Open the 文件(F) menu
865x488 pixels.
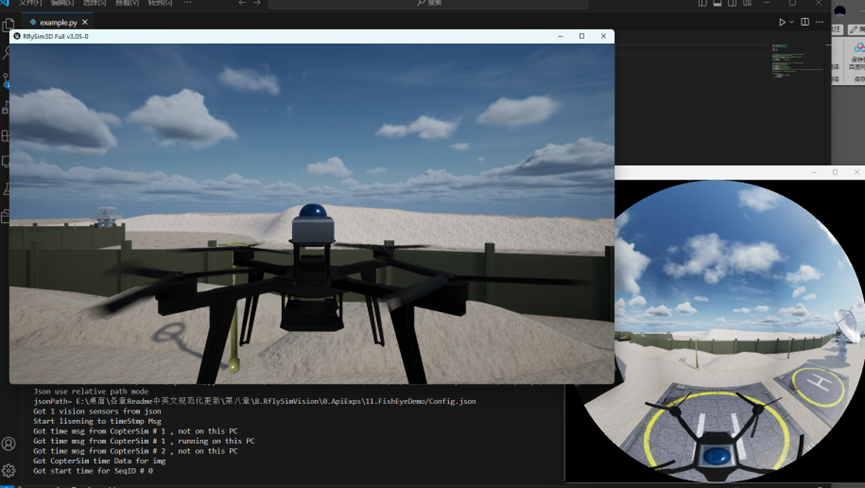[x=30, y=3]
